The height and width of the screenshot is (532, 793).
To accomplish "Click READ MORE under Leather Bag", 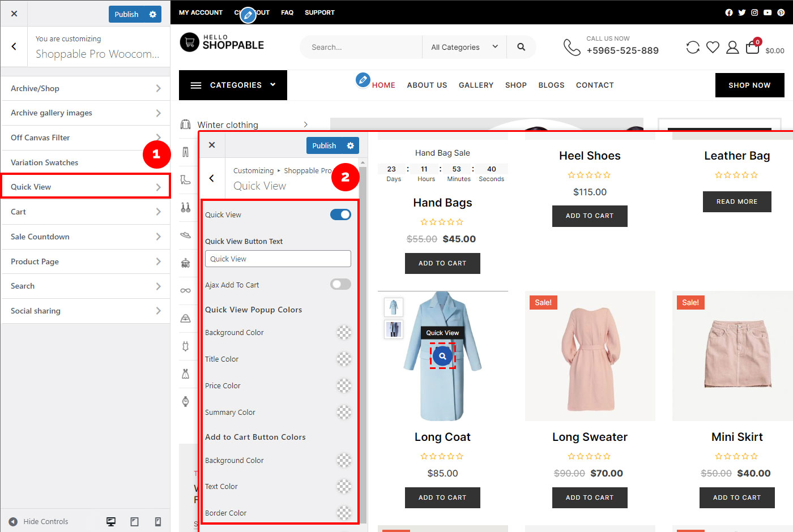I will 737,201.
